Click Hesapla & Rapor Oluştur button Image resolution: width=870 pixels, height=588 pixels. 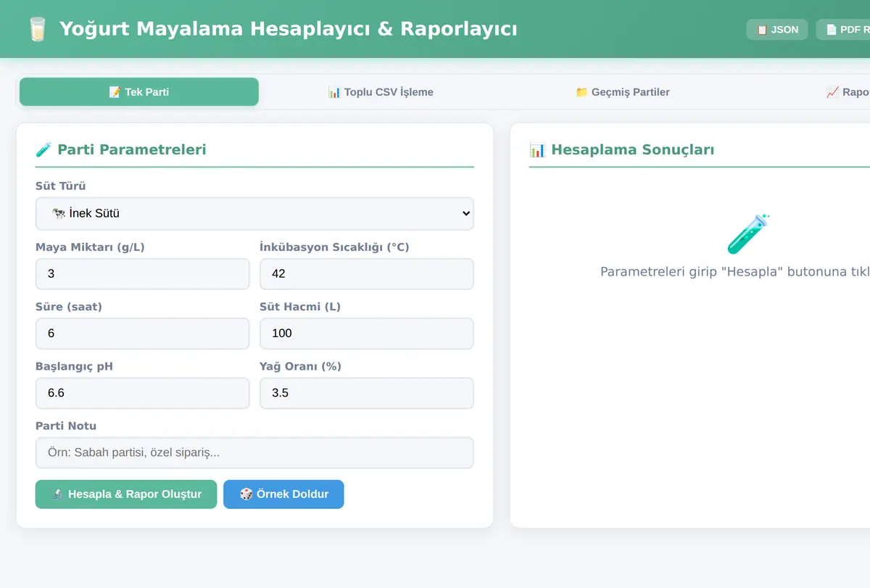pos(126,494)
